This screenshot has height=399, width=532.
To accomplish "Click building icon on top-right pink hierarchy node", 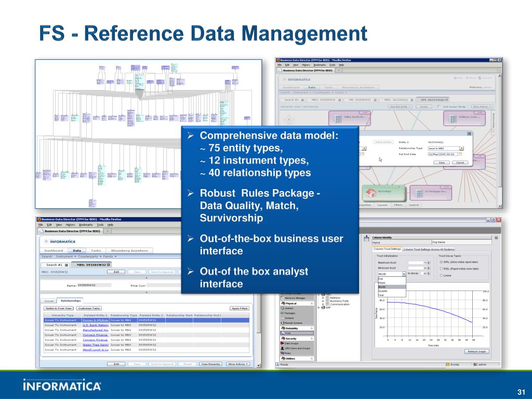I will pyautogui.click(x=452, y=119).
